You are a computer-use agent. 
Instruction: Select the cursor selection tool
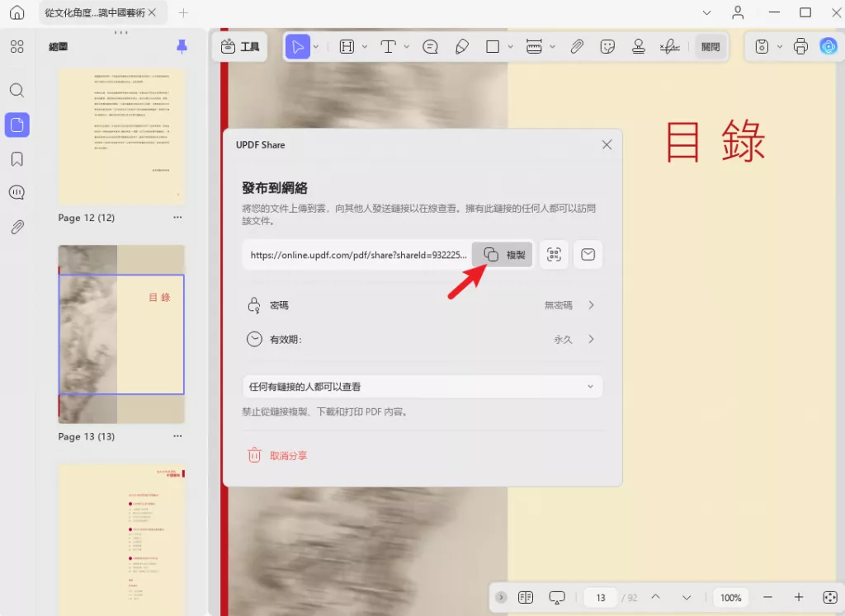[x=297, y=47]
